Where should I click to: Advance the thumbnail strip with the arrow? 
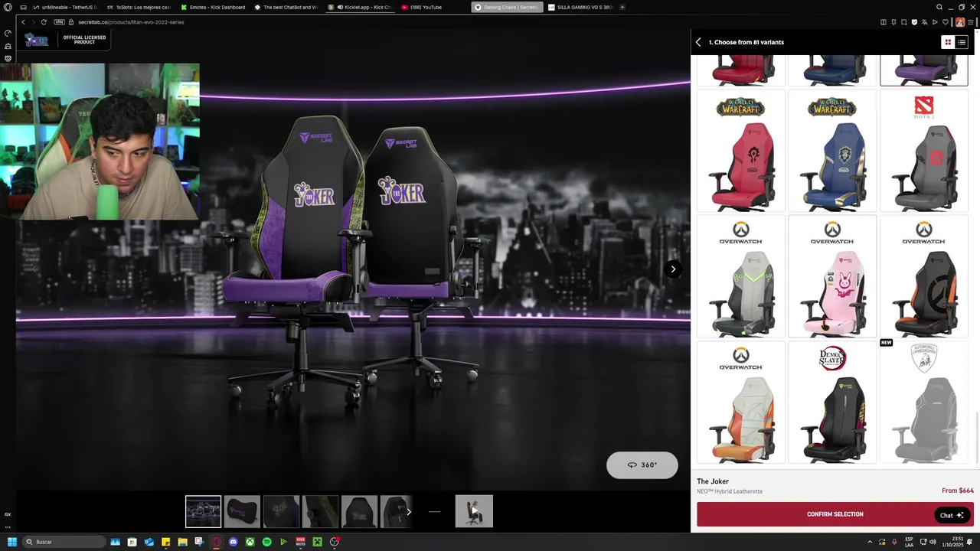coord(408,512)
